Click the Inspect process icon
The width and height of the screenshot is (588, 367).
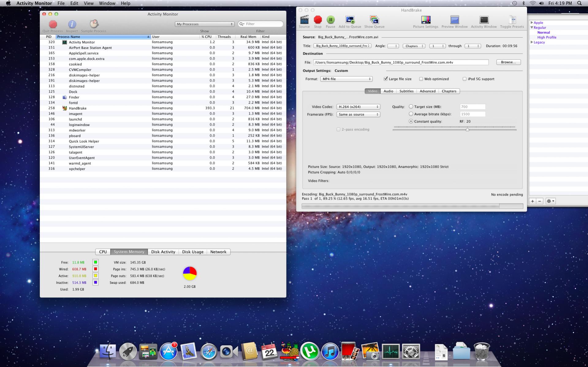coord(72,24)
